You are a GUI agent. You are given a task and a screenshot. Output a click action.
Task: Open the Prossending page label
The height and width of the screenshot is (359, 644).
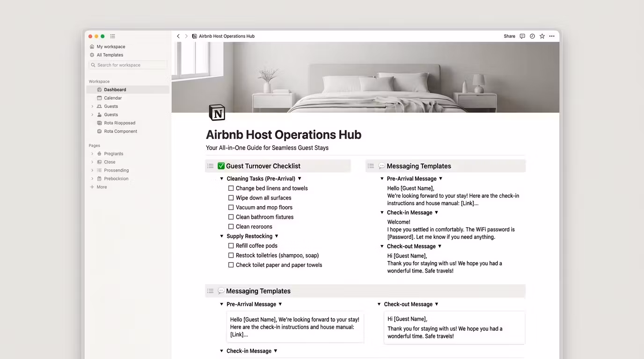117,171
